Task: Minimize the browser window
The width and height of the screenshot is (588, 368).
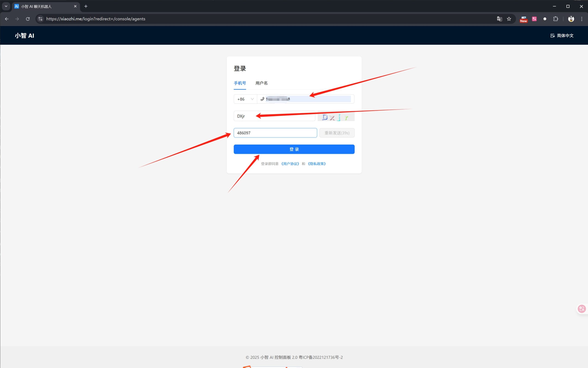Action: pyautogui.click(x=554, y=6)
